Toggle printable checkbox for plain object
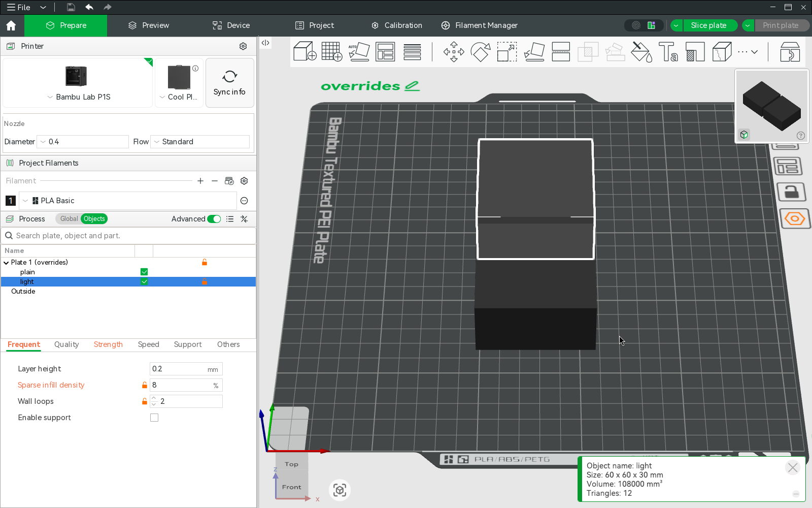812x508 pixels. (144, 272)
